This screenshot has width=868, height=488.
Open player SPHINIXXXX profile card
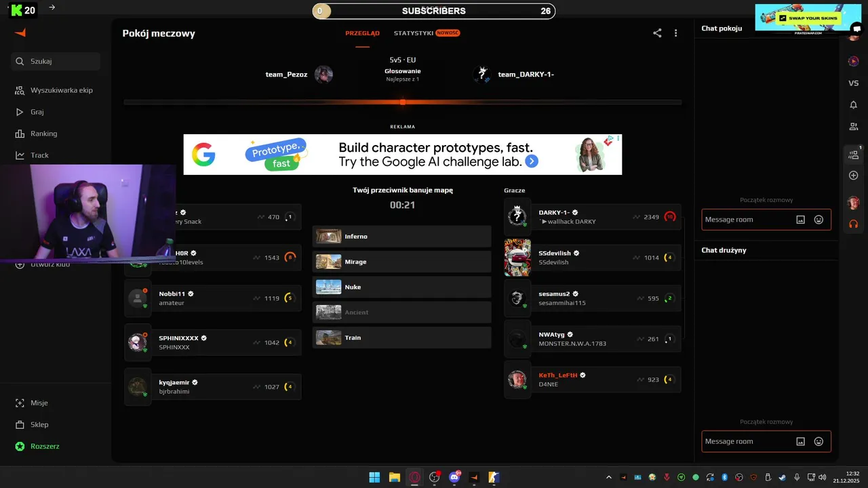(x=227, y=342)
